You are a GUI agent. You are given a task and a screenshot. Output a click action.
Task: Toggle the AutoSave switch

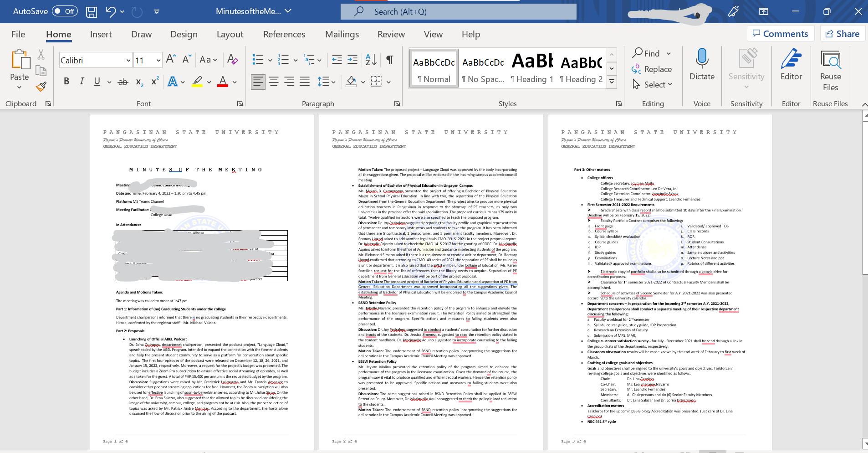click(65, 11)
